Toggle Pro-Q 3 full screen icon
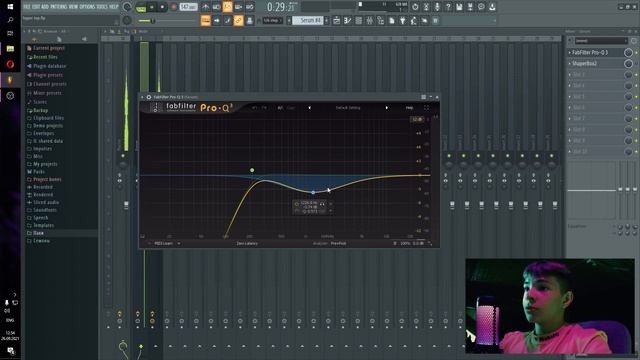 tap(427, 108)
